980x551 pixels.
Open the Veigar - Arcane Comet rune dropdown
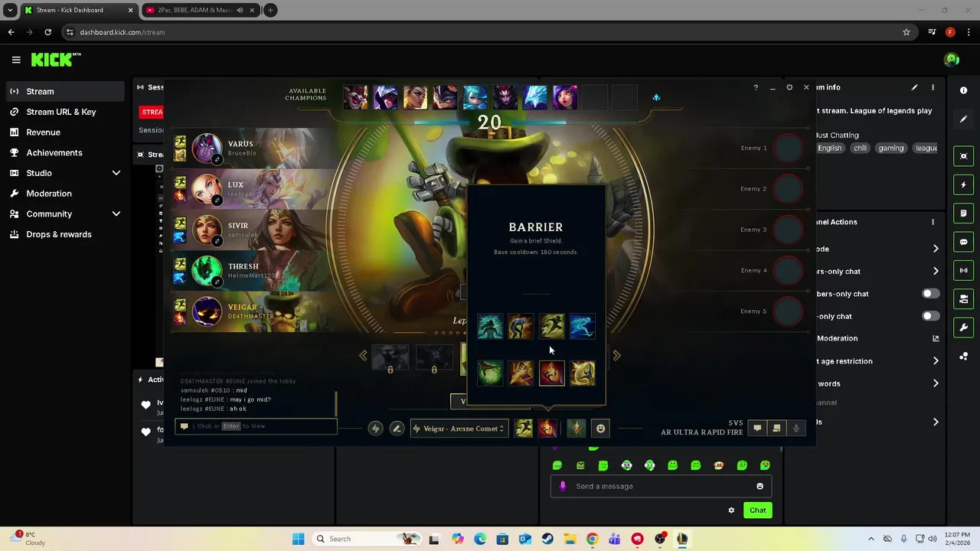tap(459, 429)
